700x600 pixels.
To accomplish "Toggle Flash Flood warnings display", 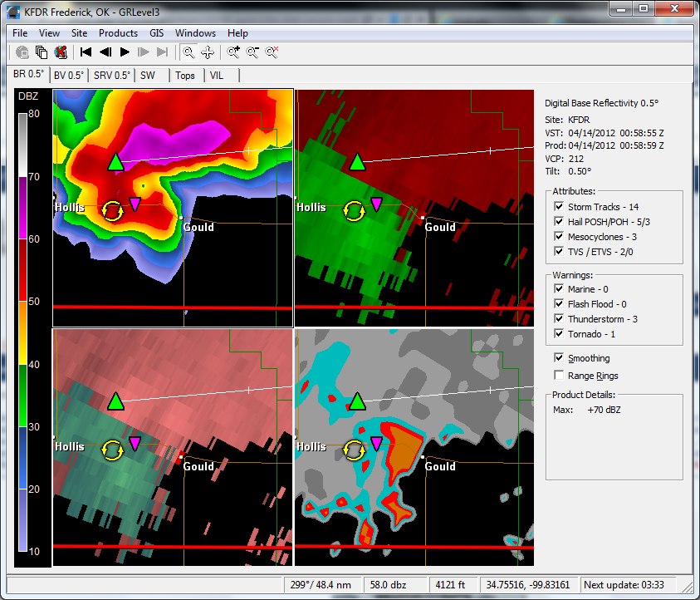I will point(559,304).
